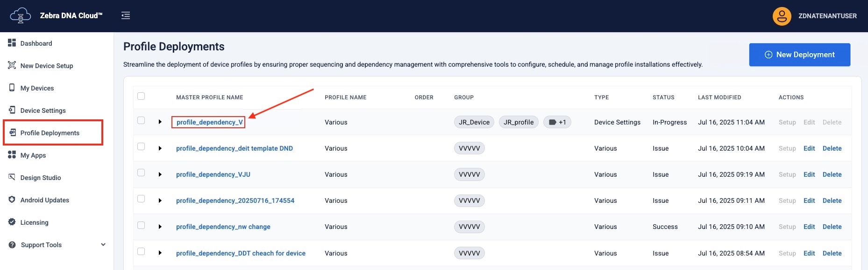
Task: Open Design Studio from the sidebar
Action: (40, 178)
